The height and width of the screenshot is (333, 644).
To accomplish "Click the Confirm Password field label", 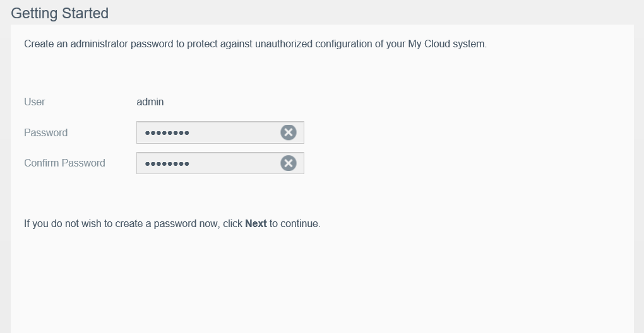I will click(x=64, y=163).
